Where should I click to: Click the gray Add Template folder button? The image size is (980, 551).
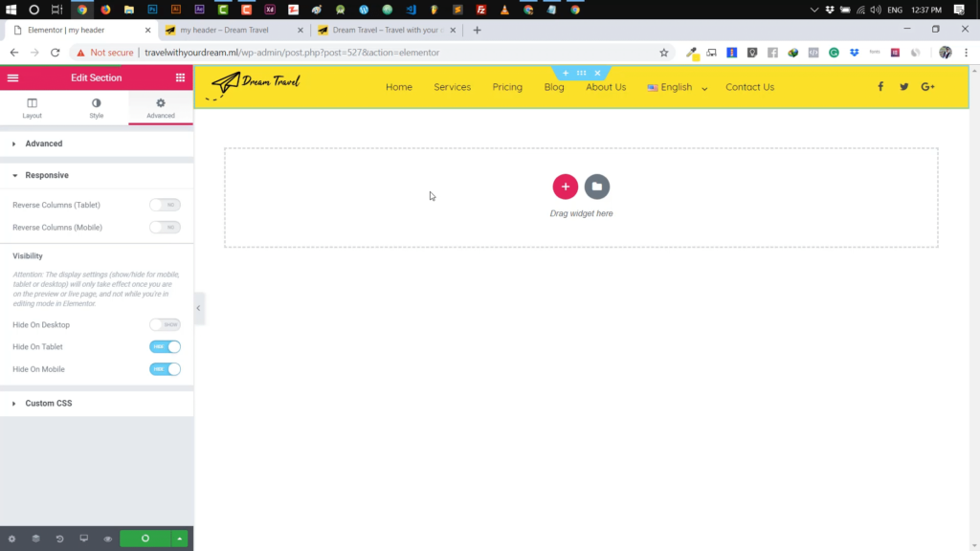coord(597,187)
